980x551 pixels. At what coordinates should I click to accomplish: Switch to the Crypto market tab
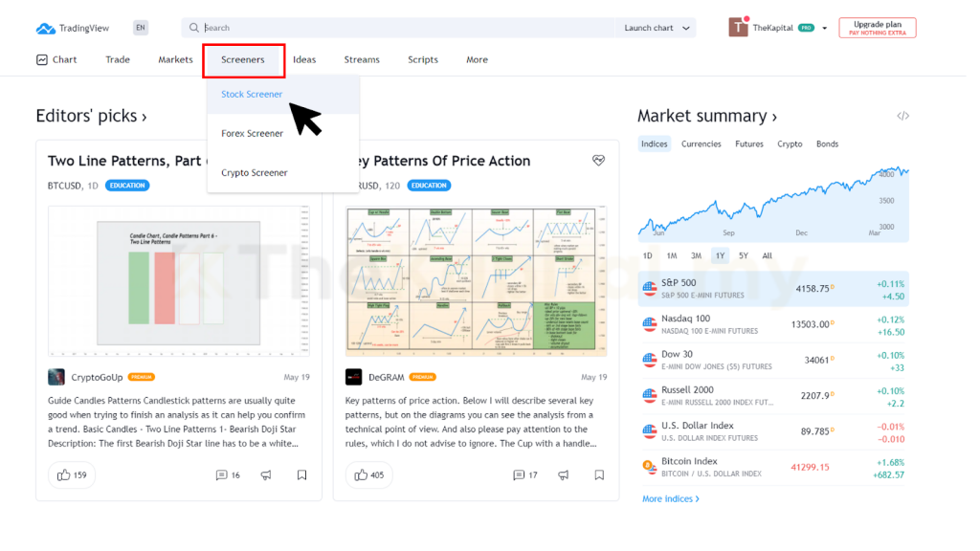790,144
